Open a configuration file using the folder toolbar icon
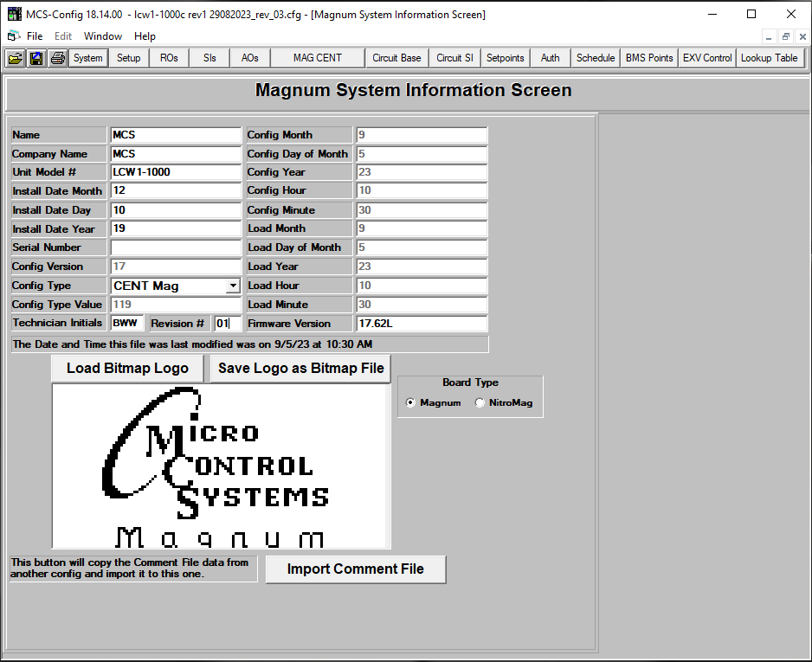Image resolution: width=812 pixels, height=662 pixels. [x=16, y=58]
